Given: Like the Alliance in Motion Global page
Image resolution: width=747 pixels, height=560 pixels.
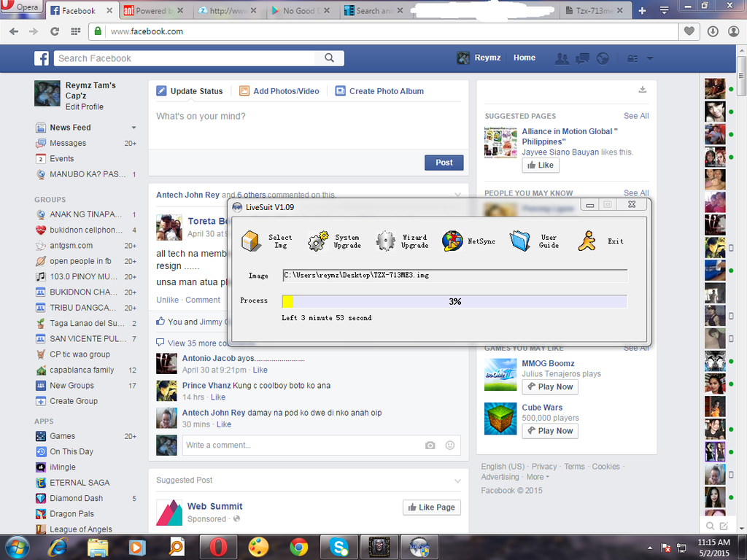Looking at the screenshot, I should coord(541,166).
